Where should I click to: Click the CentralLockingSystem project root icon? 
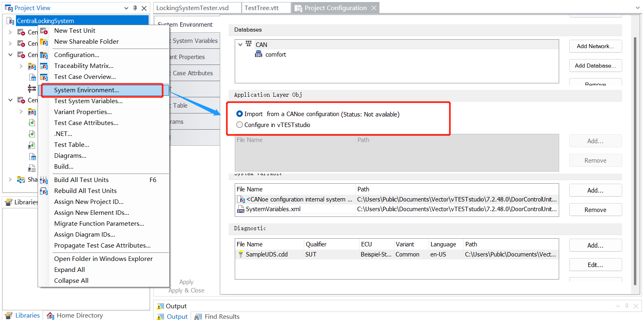(11, 21)
